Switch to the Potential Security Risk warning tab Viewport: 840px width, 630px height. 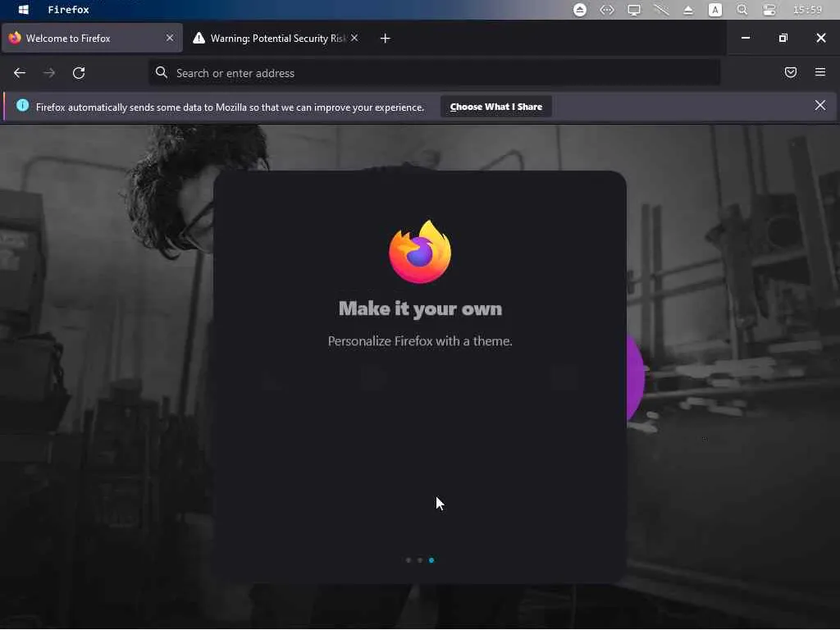[x=276, y=38]
